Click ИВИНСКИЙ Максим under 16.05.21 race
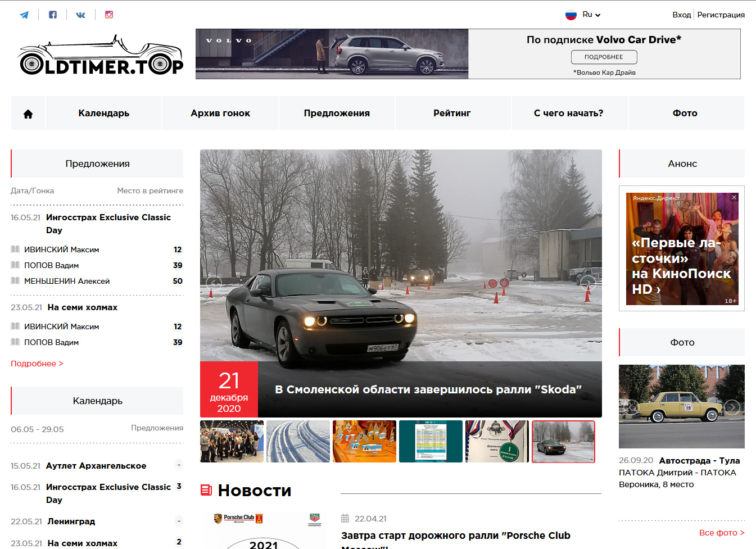The image size is (756, 549). [x=62, y=249]
